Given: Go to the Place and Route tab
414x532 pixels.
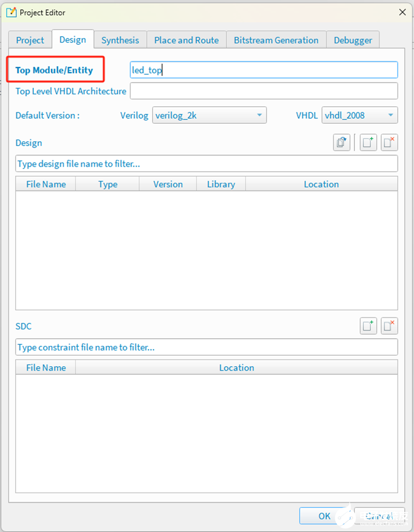Looking at the screenshot, I should (x=186, y=40).
